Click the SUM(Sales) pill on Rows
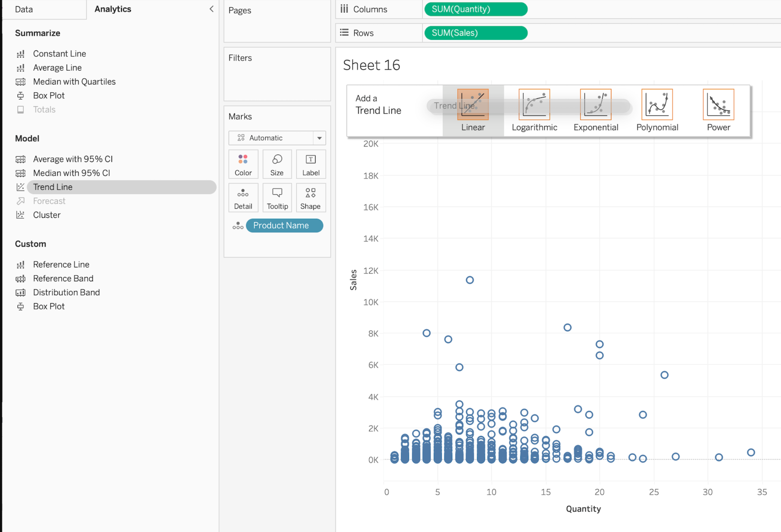Screen dimensions: 781x532 [476, 33]
